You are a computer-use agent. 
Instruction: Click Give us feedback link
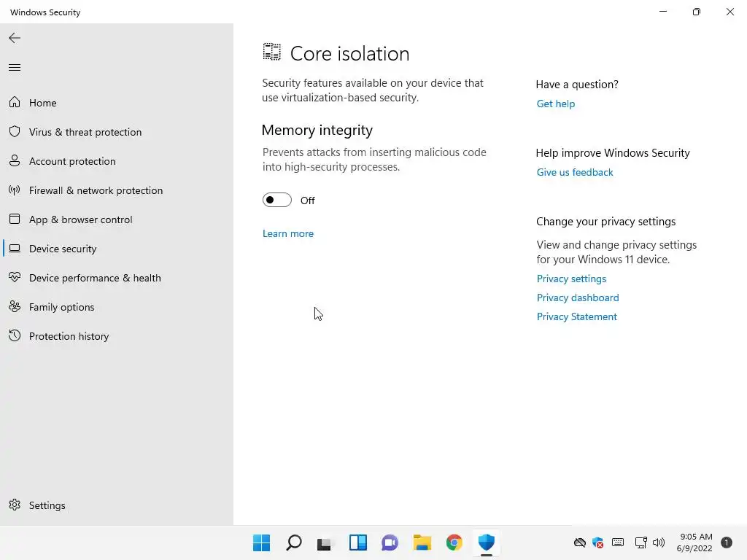coord(575,172)
